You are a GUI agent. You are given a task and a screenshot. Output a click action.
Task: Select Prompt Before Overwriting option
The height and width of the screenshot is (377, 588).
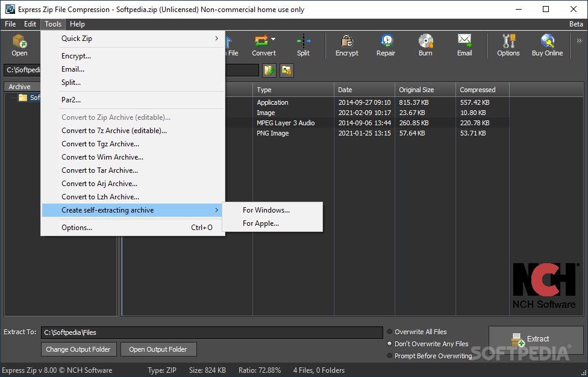click(x=430, y=356)
